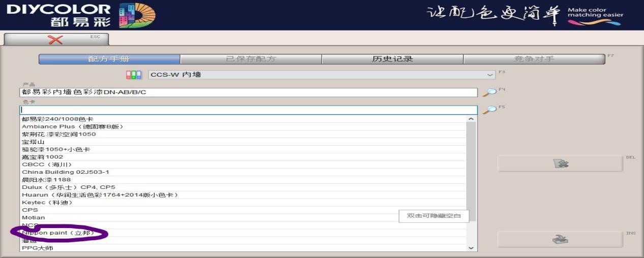The height and width of the screenshot is (258, 644).
Task: Click the color card search magnifier (F5)
Action: (489, 110)
